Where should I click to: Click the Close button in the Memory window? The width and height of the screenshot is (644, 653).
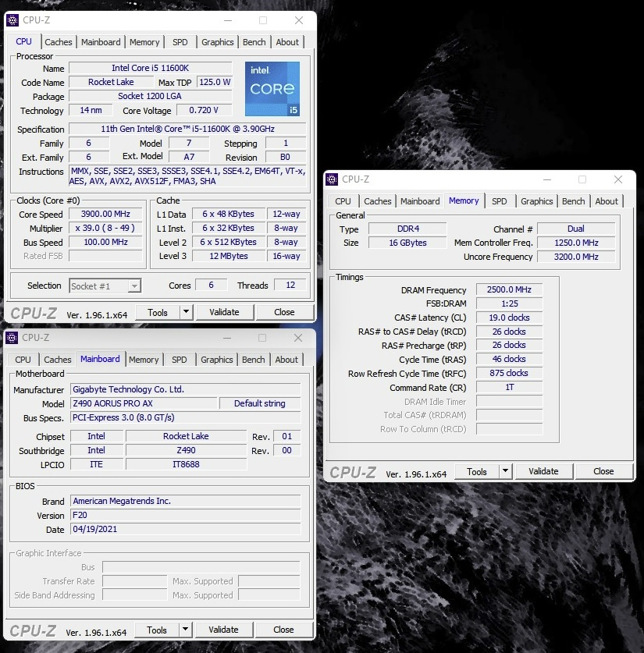click(603, 471)
